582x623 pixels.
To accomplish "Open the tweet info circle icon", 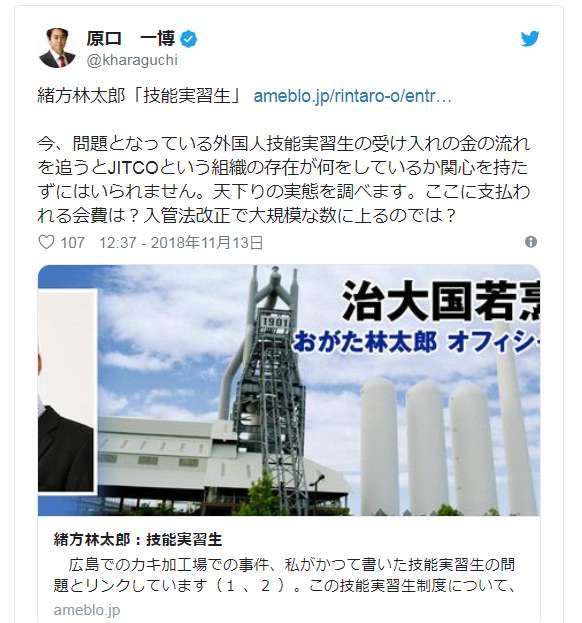I will click(x=531, y=242).
